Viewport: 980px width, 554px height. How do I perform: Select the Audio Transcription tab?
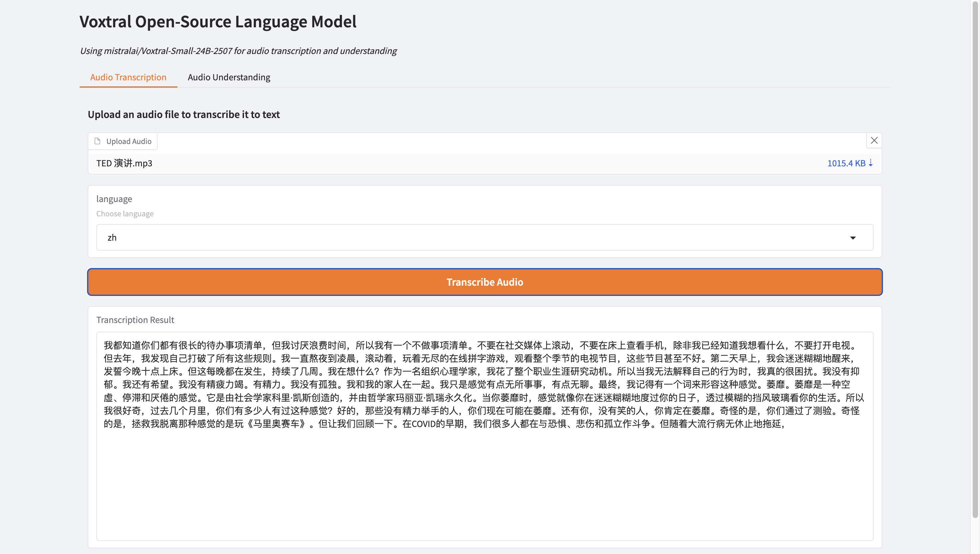click(x=128, y=77)
